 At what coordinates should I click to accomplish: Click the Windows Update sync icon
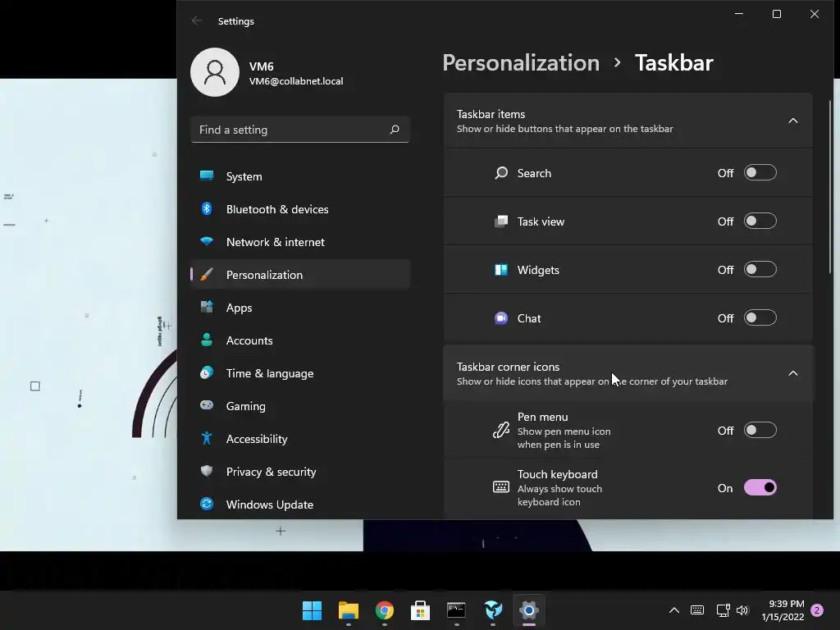207,504
